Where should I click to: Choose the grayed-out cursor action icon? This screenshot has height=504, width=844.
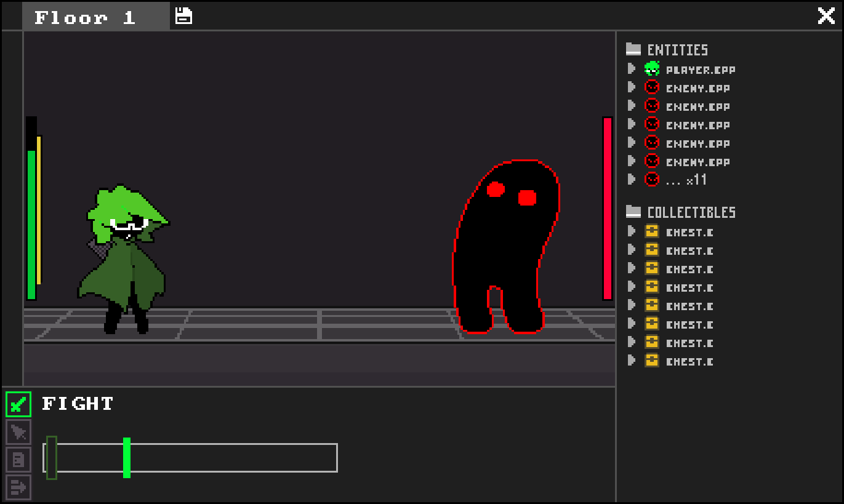[18, 432]
